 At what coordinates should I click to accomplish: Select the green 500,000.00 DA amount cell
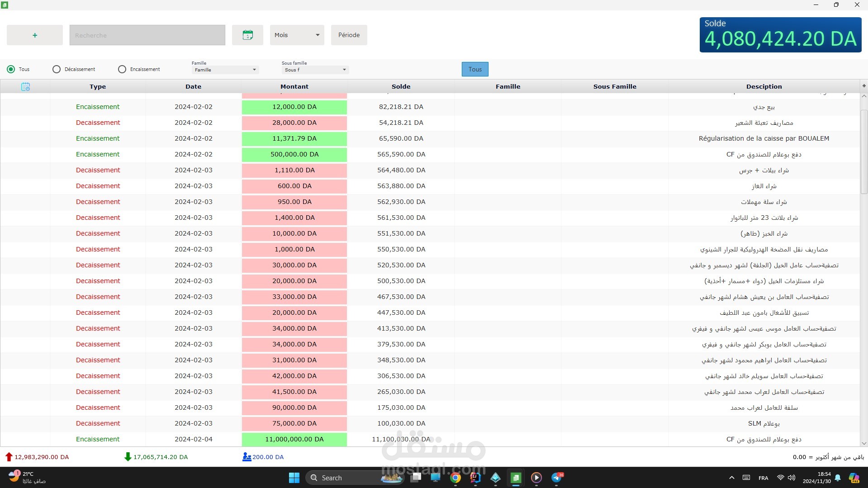[294, 155]
